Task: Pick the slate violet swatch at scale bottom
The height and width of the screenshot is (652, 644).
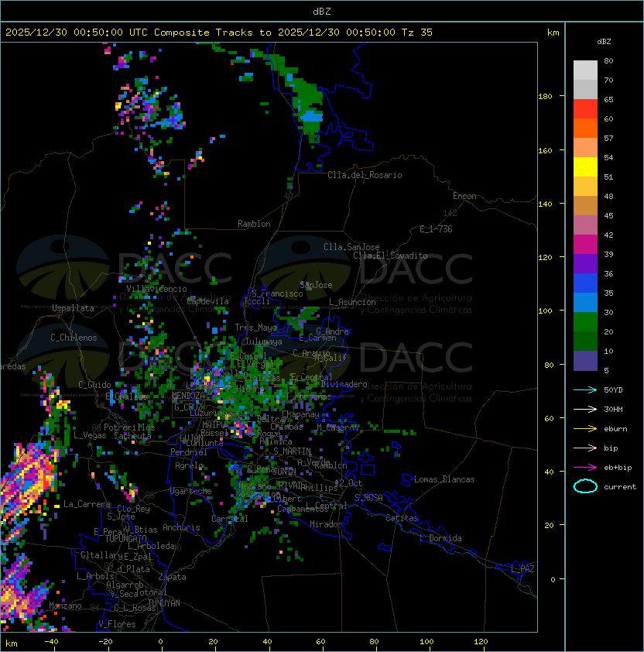Action: (585, 361)
